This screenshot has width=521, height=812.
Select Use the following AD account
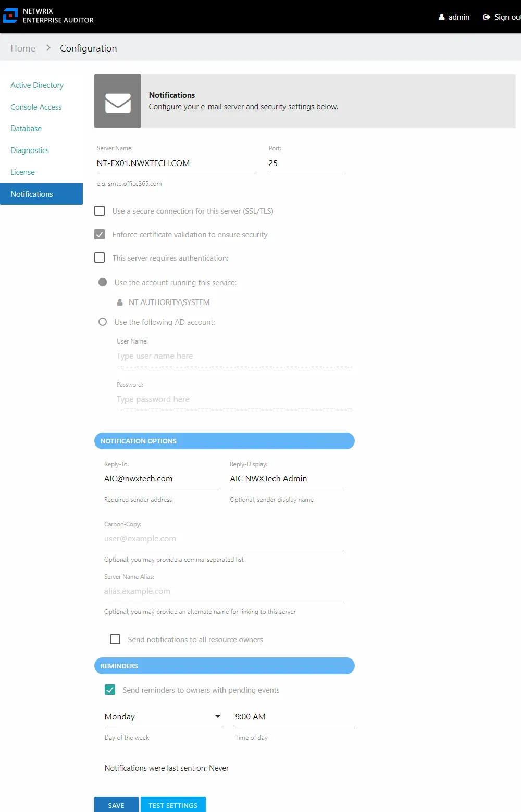103,322
